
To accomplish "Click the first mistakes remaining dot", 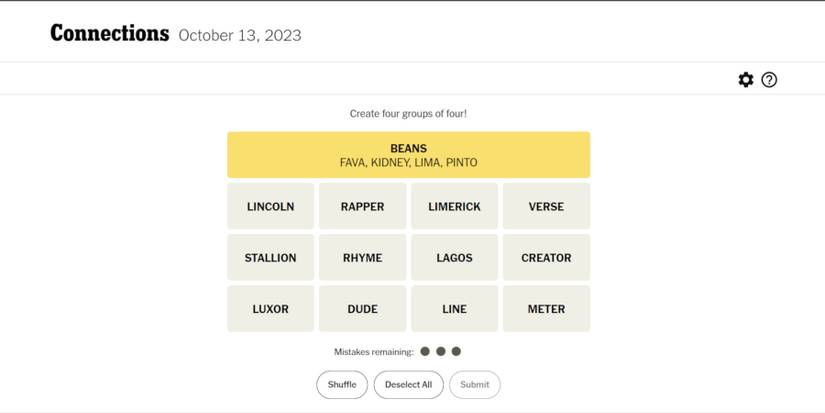I will point(425,352).
